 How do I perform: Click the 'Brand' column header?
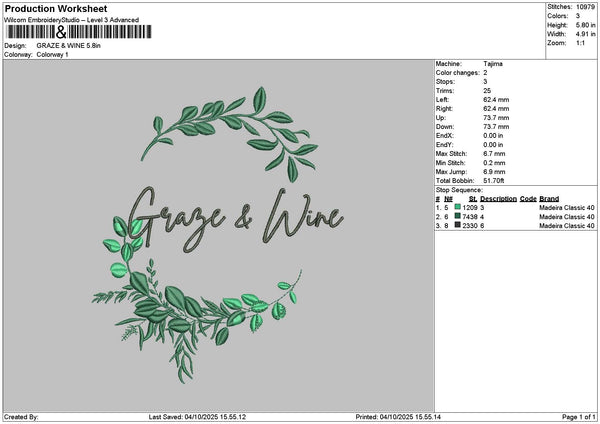(549, 199)
